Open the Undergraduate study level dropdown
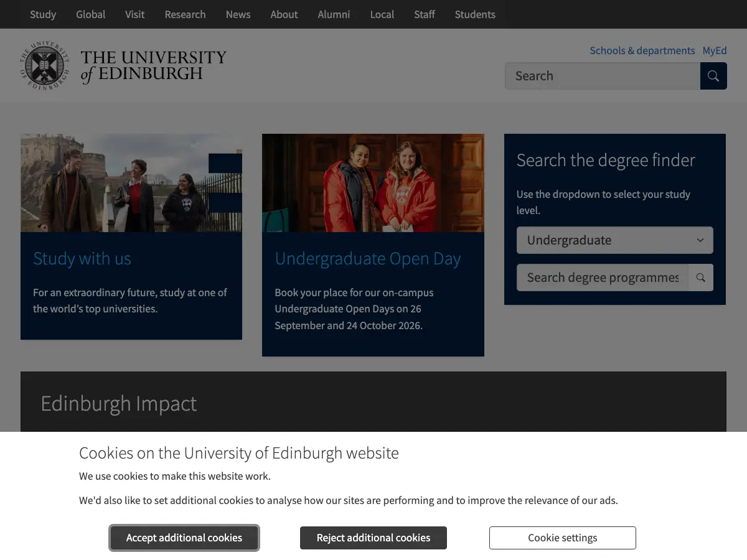Screen dimensions: 747x560 pos(615,240)
